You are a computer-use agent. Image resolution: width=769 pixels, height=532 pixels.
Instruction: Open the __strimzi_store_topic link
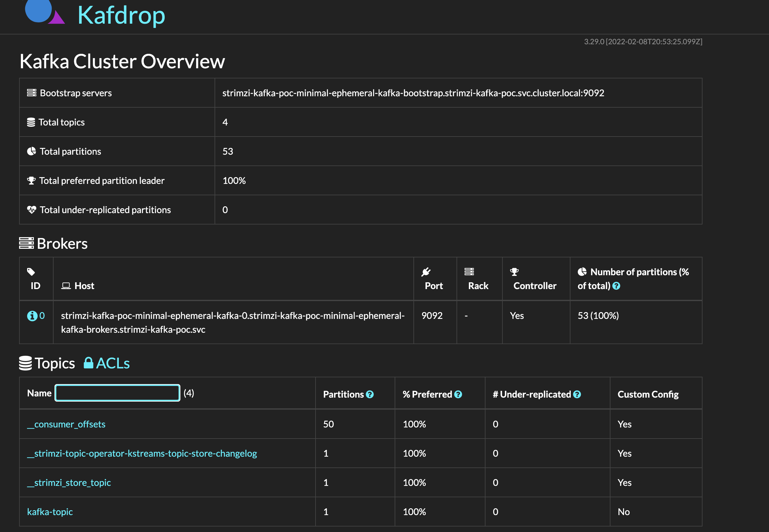(69, 482)
